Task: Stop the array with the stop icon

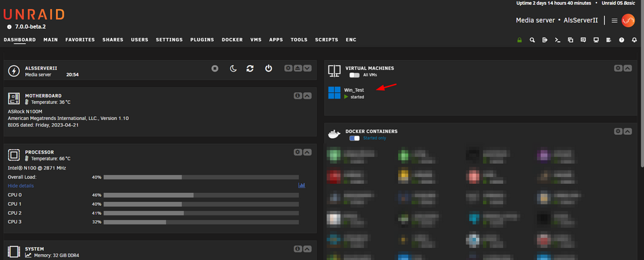Action: click(215, 68)
